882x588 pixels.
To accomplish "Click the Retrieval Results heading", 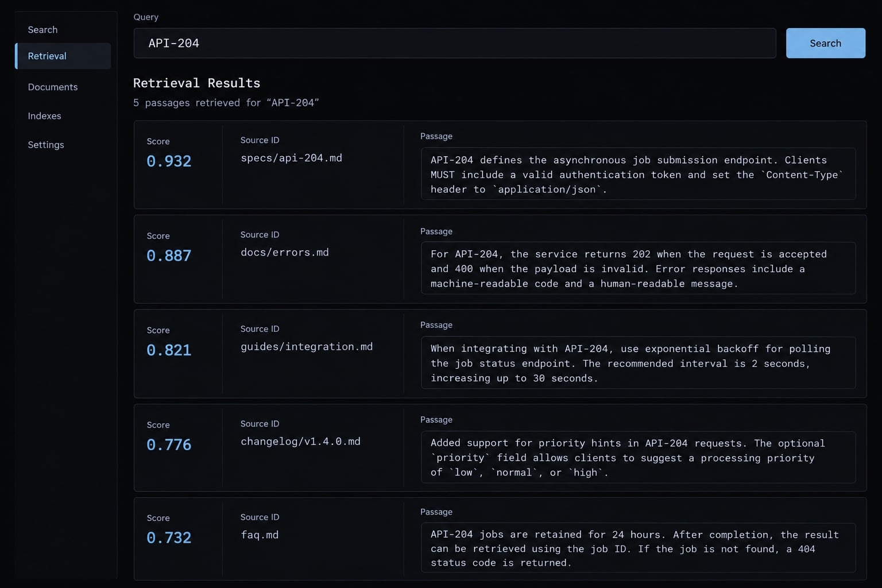I will (196, 83).
